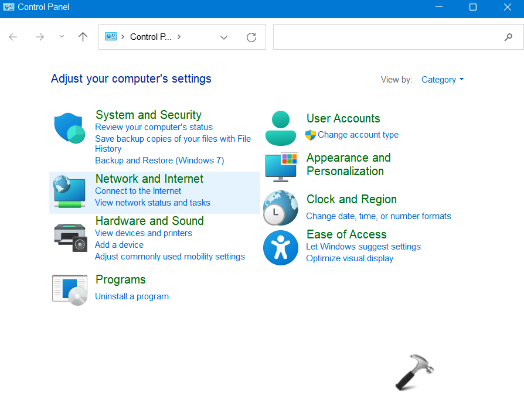Viewport: 524px width, 420px height.
Task: Expand the address bar history dropdown
Action: (224, 37)
